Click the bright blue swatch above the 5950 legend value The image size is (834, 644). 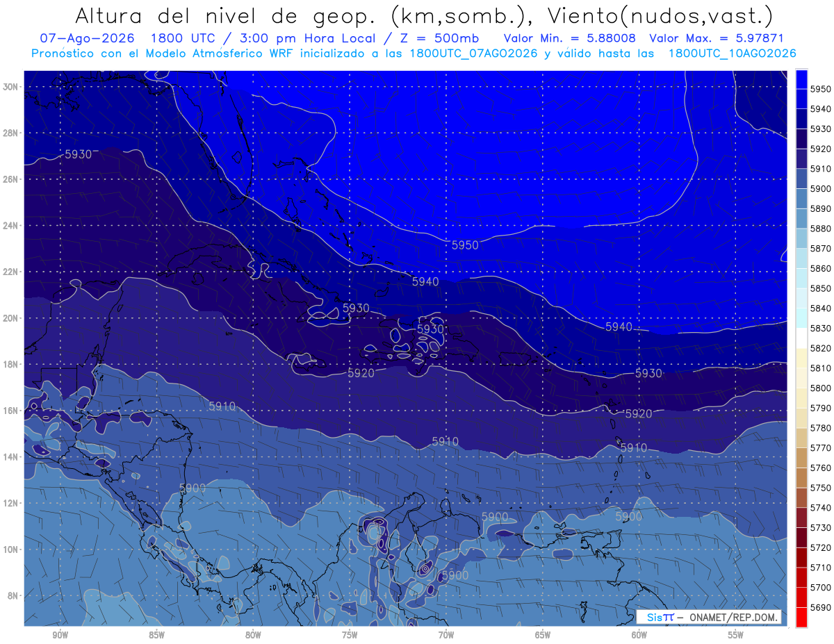click(801, 79)
